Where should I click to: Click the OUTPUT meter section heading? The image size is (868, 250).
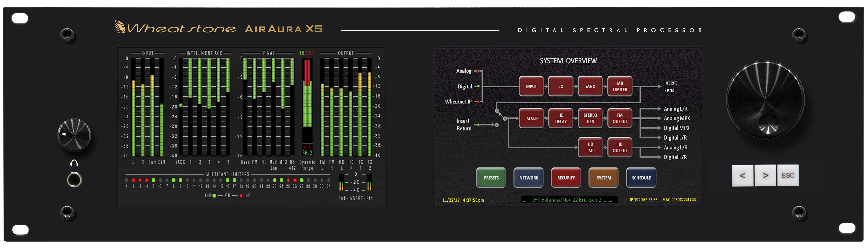coord(346,53)
